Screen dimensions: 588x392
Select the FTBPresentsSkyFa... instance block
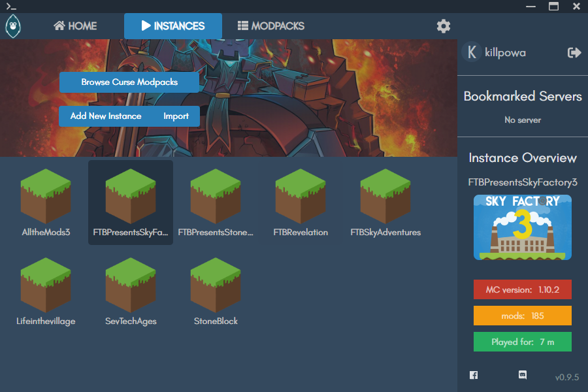tap(131, 203)
